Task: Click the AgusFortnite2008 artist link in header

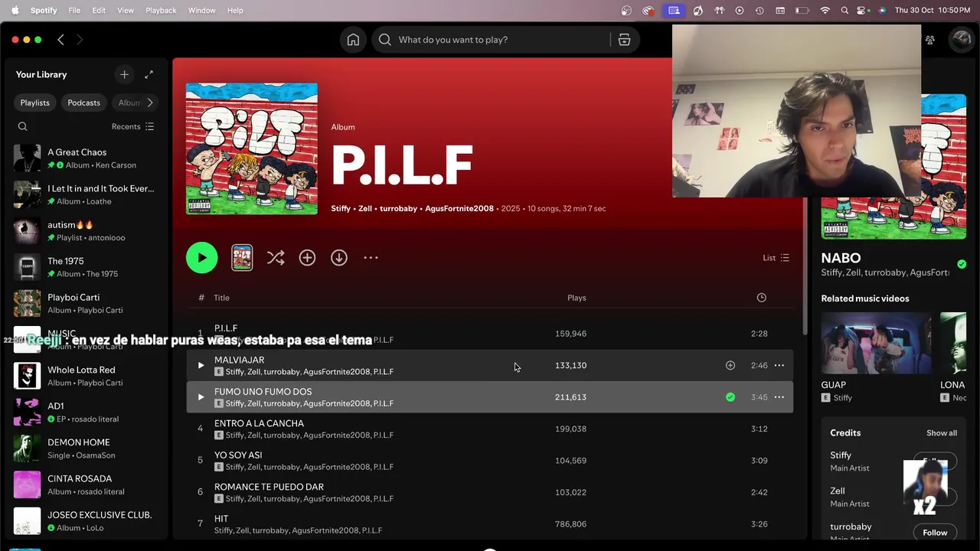Action: point(459,208)
